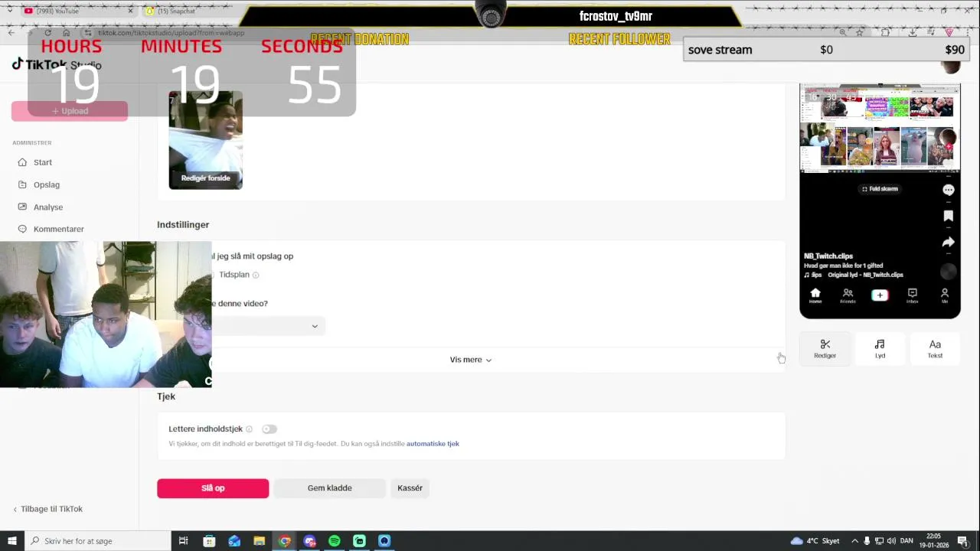Click pink Upload button
The height and width of the screenshot is (551, 980).
click(70, 111)
